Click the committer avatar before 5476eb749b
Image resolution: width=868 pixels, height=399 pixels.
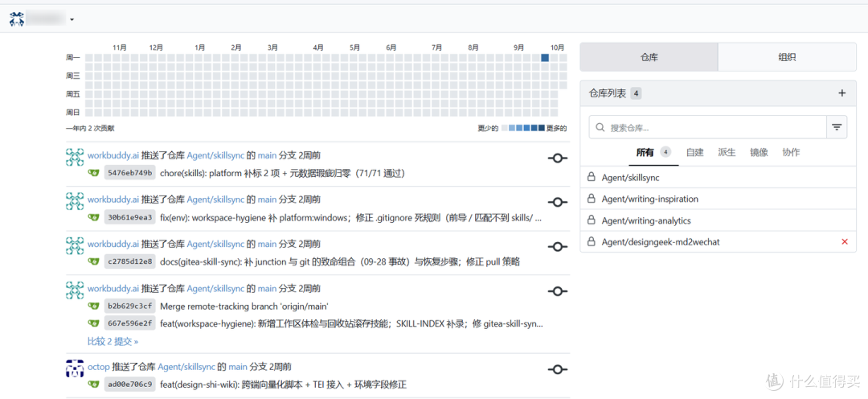pyautogui.click(x=93, y=173)
